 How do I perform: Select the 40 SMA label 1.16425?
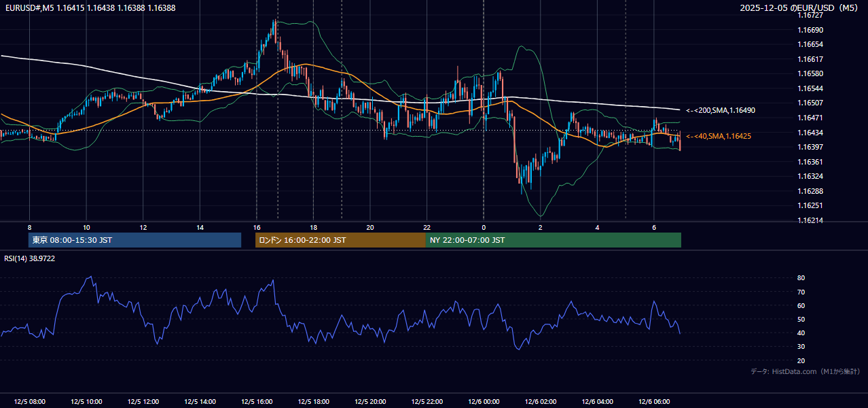(x=719, y=137)
